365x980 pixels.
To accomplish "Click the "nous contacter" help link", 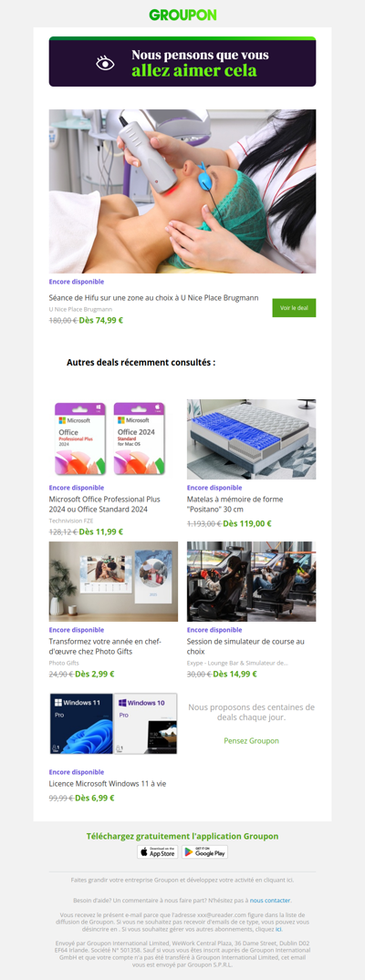I will tap(270, 901).
